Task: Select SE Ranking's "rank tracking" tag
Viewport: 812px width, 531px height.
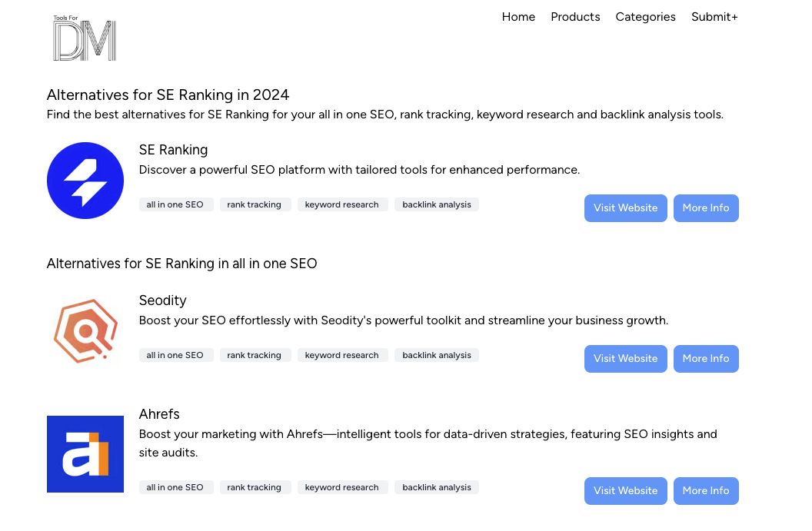Action: point(255,204)
